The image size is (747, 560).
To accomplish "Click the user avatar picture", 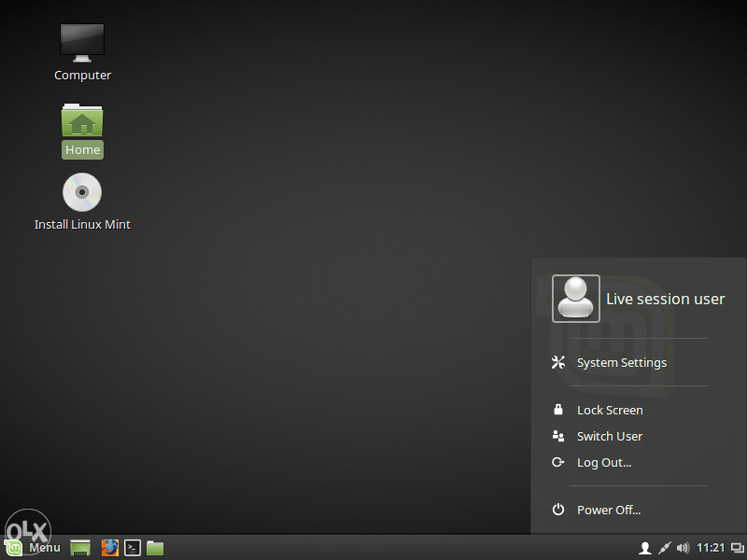I will click(x=575, y=299).
